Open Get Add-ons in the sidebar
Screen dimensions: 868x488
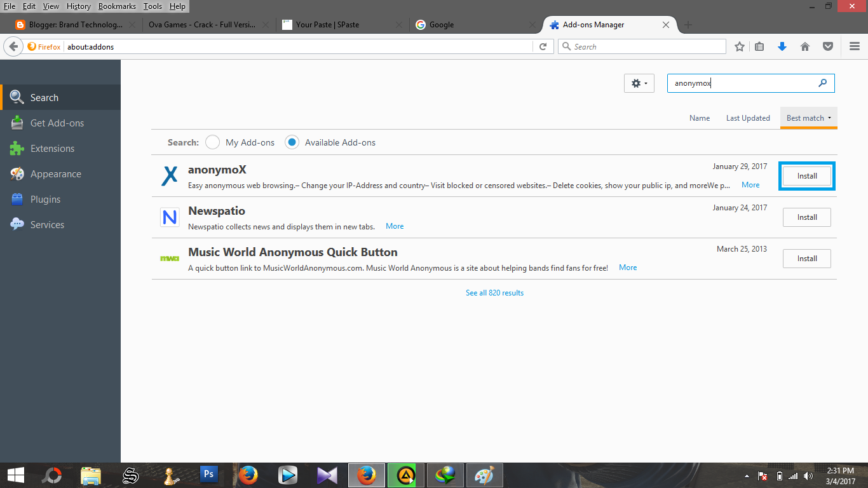[x=60, y=123]
